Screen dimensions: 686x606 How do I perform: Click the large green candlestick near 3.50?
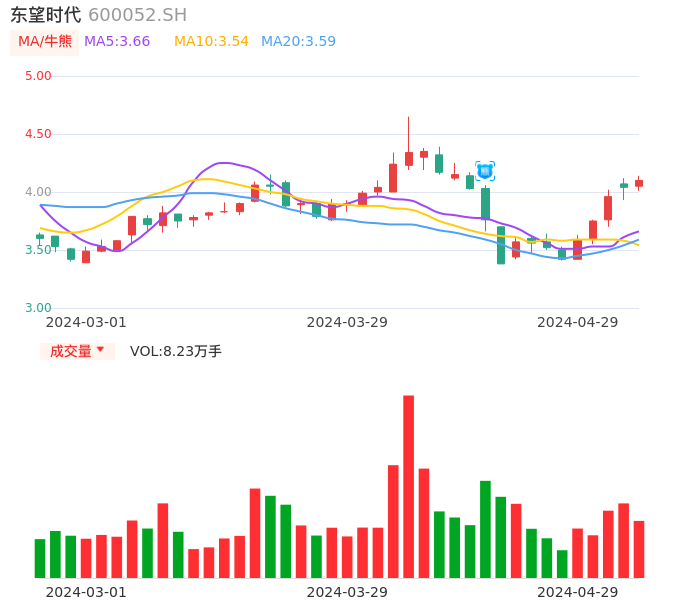coord(501,245)
